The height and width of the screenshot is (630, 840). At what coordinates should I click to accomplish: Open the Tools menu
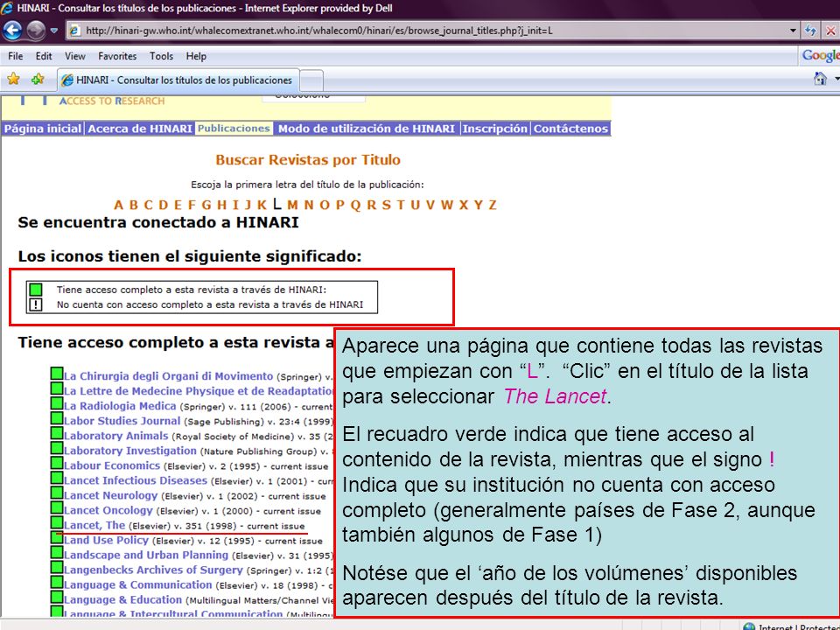pyautogui.click(x=161, y=56)
